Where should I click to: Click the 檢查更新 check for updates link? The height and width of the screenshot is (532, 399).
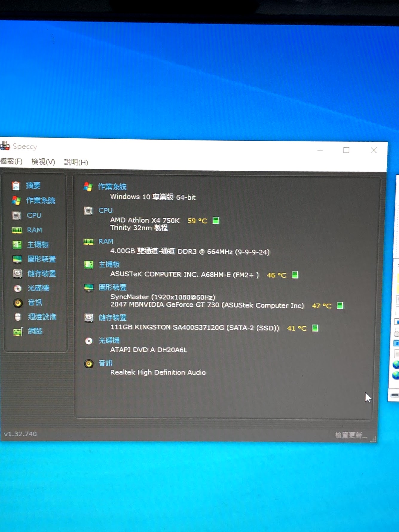pyautogui.click(x=351, y=435)
